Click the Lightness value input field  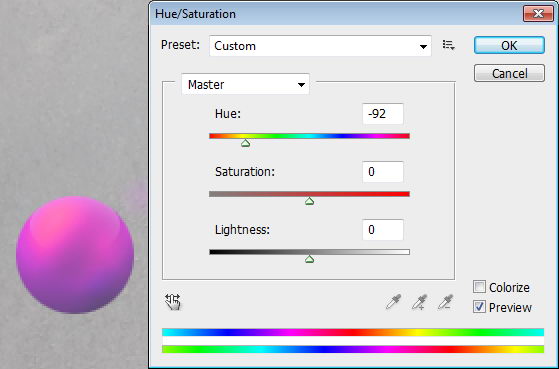pos(383,230)
